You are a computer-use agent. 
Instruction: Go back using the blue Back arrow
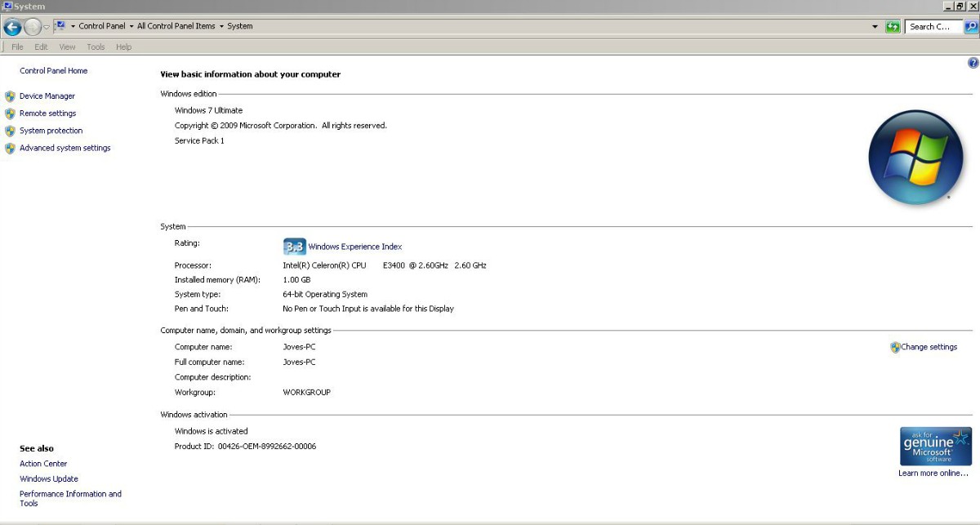[x=11, y=27]
